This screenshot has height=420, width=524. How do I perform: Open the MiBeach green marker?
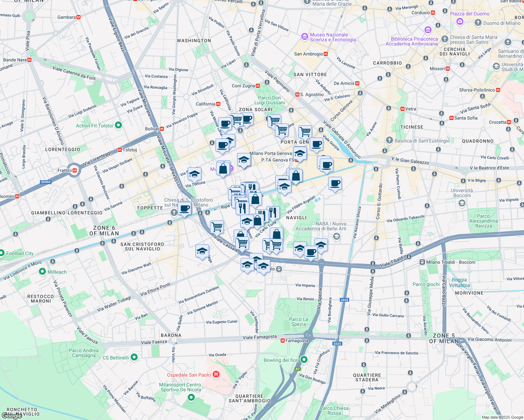[x=42, y=271]
